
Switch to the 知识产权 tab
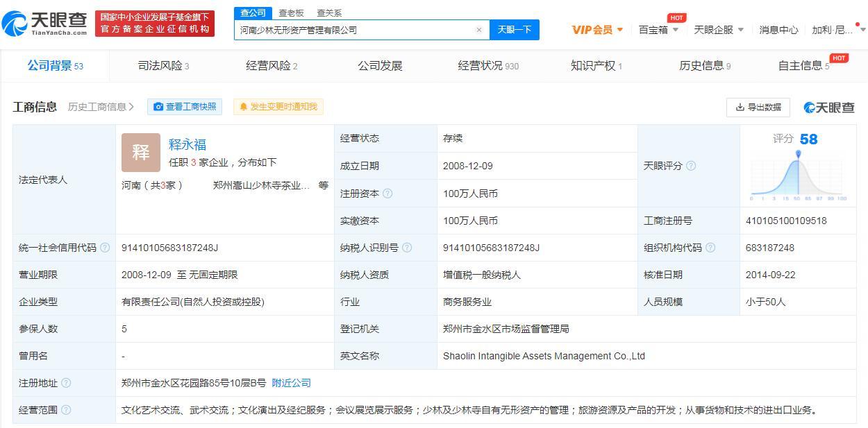pyautogui.click(x=596, y=66)
